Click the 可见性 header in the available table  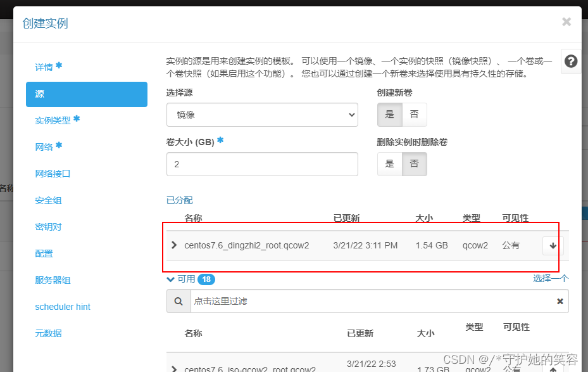pos(516,327)
